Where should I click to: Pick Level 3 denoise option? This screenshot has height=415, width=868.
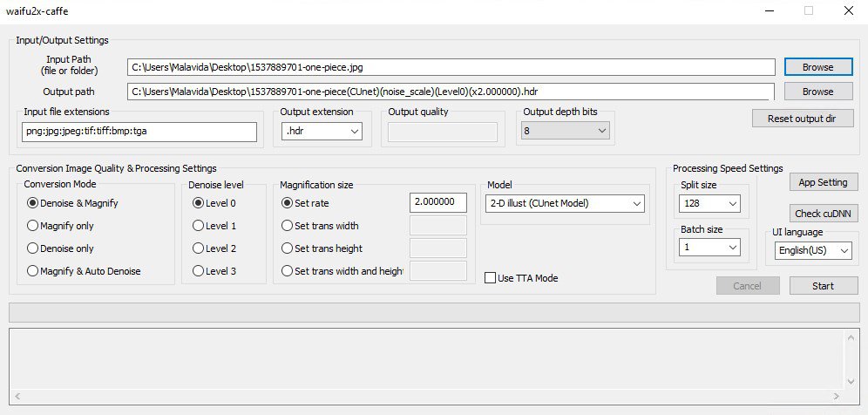[199, 271]
